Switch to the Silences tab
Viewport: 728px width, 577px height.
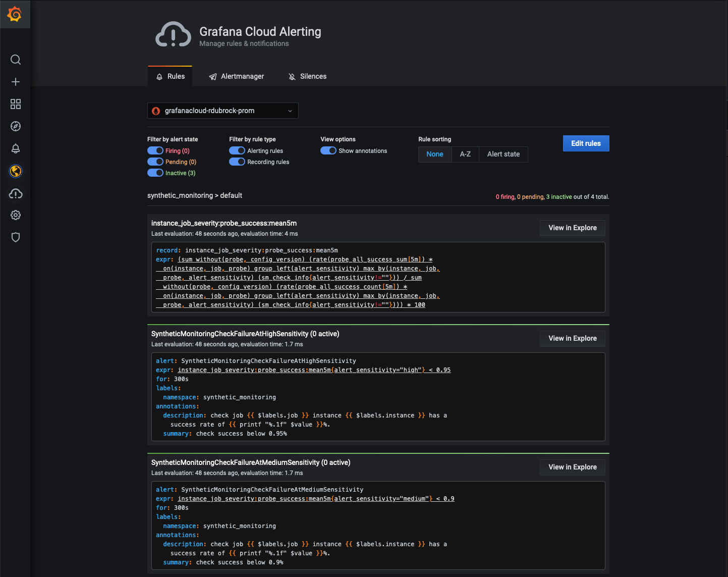(307, 76)
